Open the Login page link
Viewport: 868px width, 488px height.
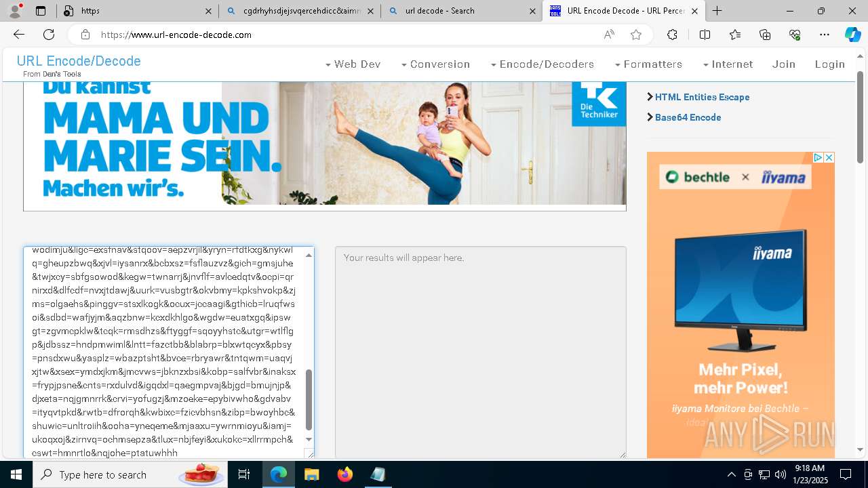pyautogui.click(x=830, y=64)
